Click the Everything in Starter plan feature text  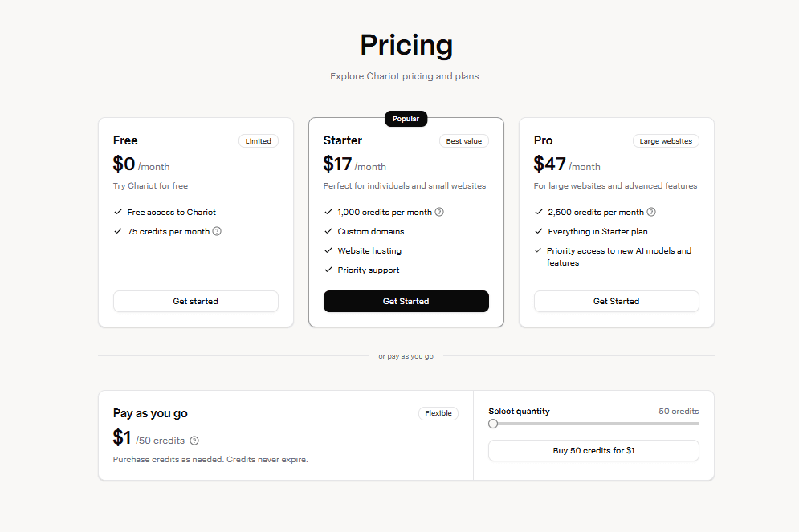pyautogui.click(x=597, y=232)
